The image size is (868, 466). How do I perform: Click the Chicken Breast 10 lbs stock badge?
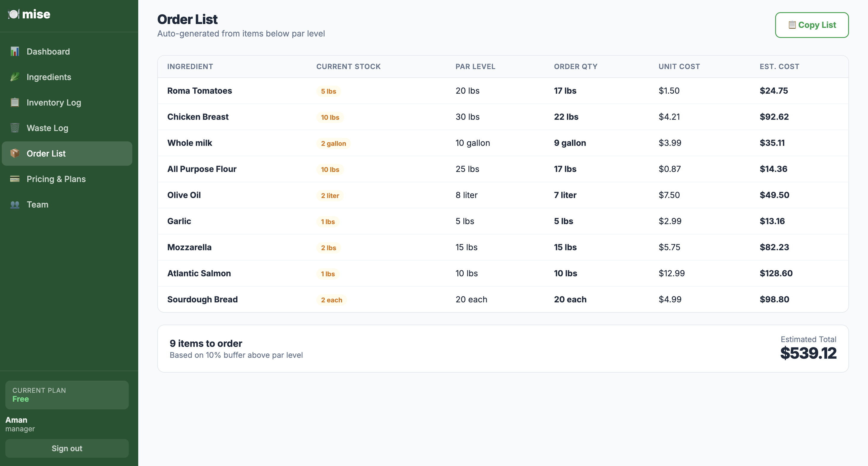(330, 117)
